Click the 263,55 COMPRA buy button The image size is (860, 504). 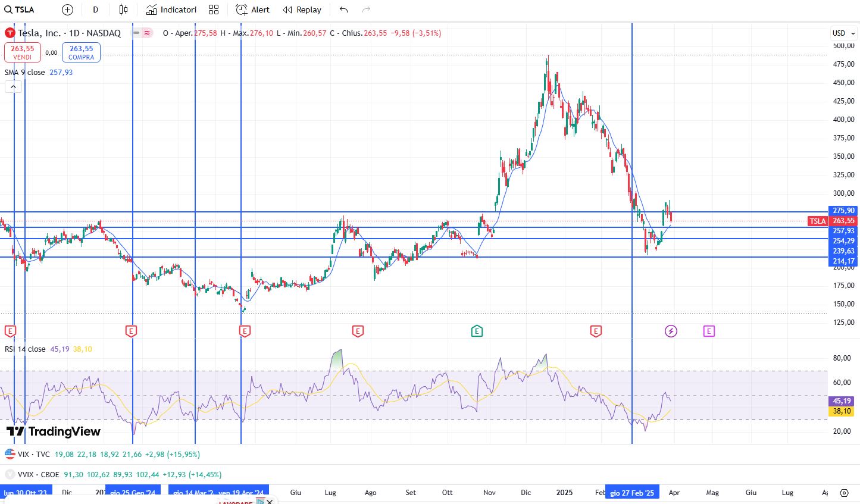[x=81, y=52]
